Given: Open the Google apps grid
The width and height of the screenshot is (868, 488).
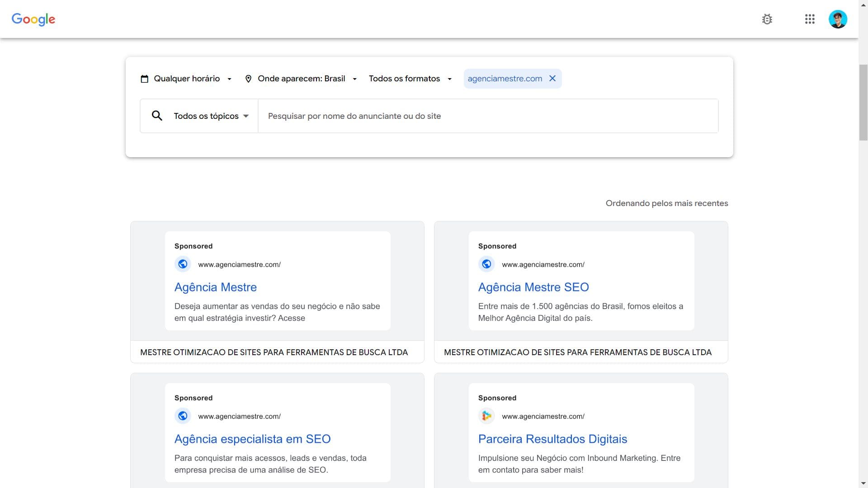Looking at the screenshot, I should coord(810,19).
